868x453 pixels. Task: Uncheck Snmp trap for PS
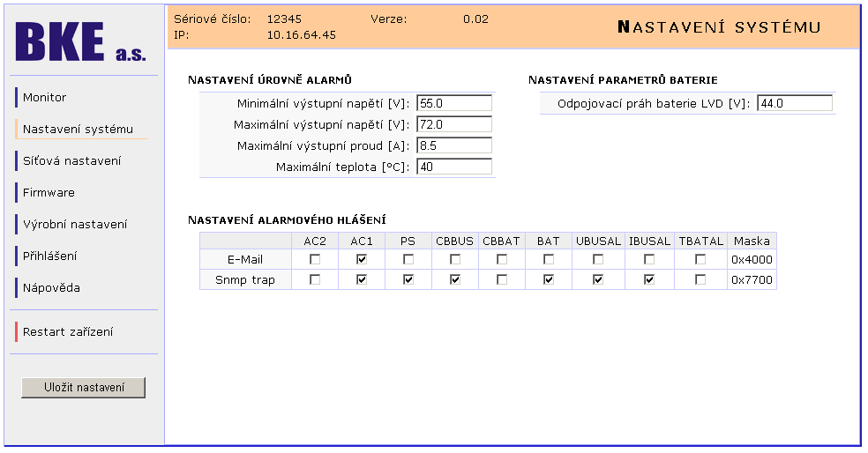click(x=408, y=279)
